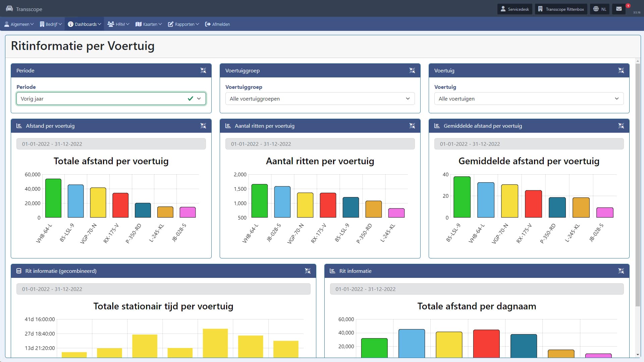This screenshot has height=362, width=644.
Task: Click the yellow VGP-70-N bar in Gemiddelde afstand chart
Action: point(510,201)
